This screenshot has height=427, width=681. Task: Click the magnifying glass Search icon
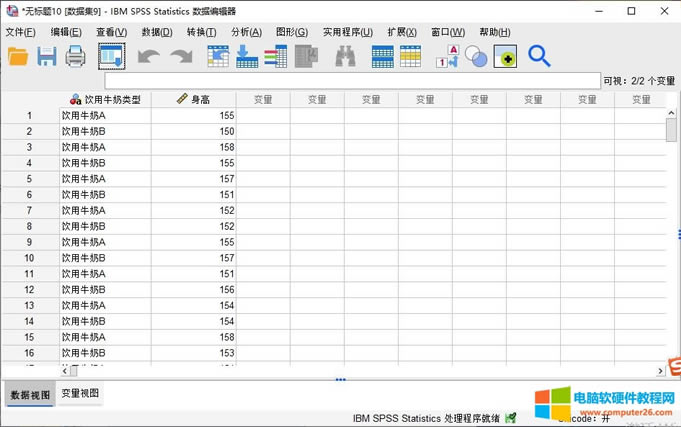(539, 57)
